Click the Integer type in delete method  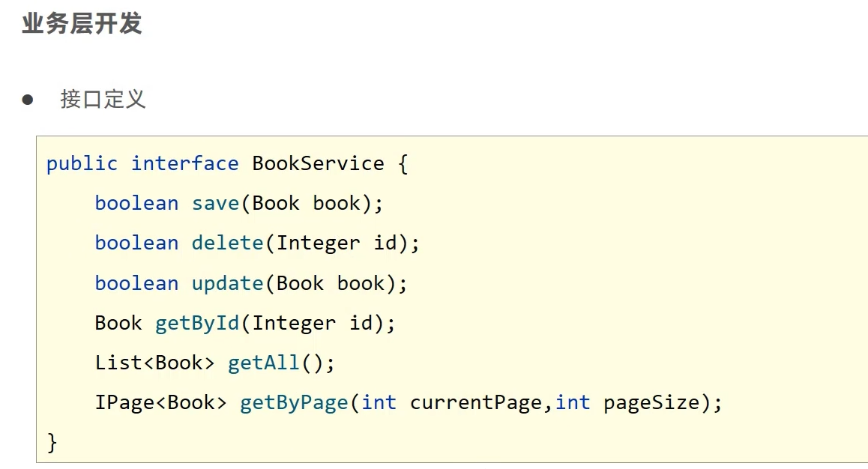[x=318, y=243]
